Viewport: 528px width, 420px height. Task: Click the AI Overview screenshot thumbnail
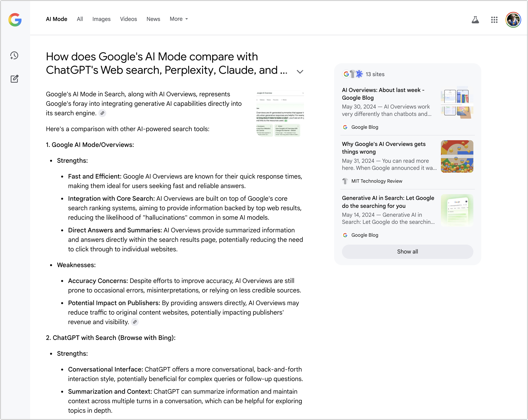coord(280,114)
